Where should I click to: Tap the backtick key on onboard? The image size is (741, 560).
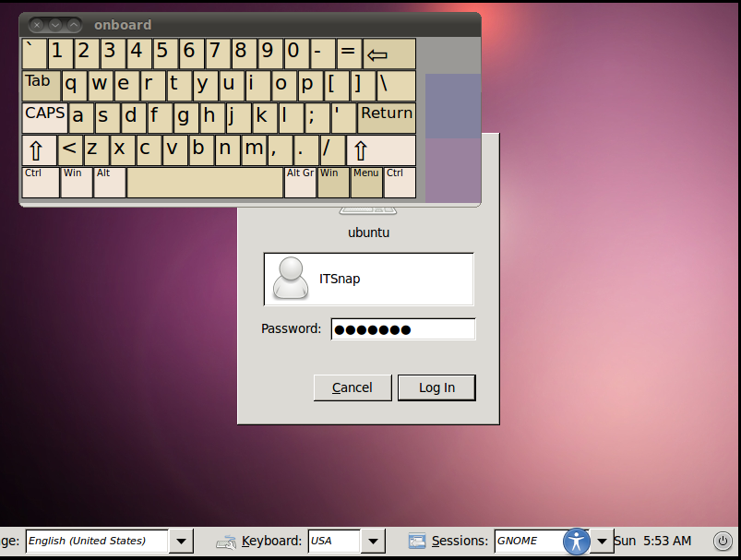coord(34,54)
